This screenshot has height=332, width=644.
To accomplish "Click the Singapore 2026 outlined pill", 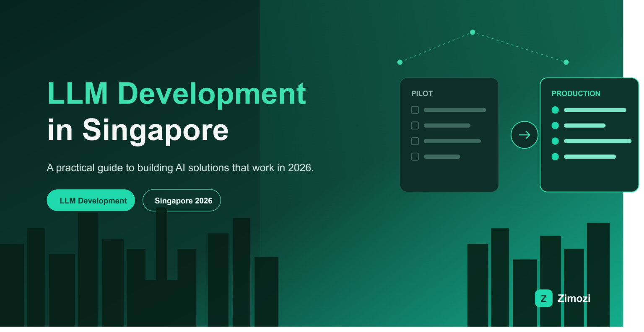I will [x=182, y=201].
